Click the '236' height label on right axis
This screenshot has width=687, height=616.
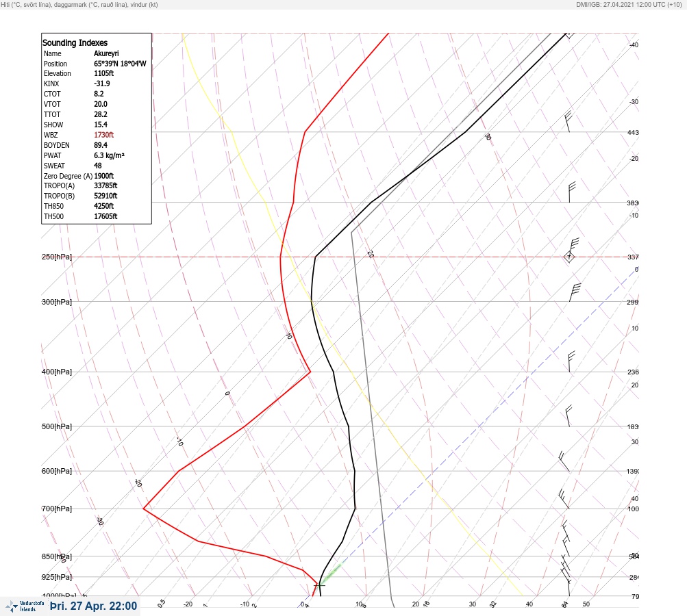pos(633,372)
